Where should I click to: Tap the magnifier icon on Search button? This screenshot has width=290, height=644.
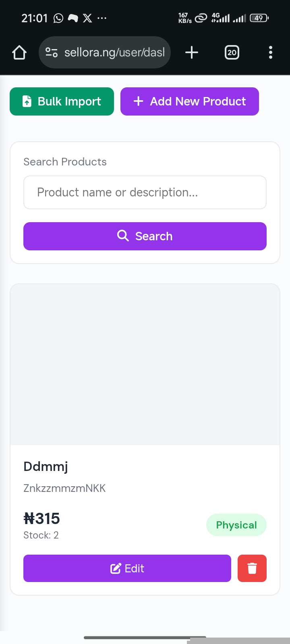[123, 235]
